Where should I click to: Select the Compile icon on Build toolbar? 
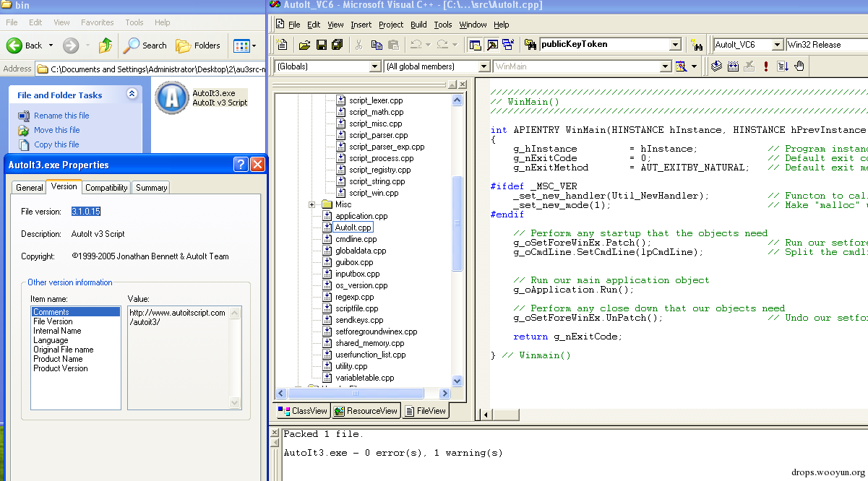click(716, 65)
